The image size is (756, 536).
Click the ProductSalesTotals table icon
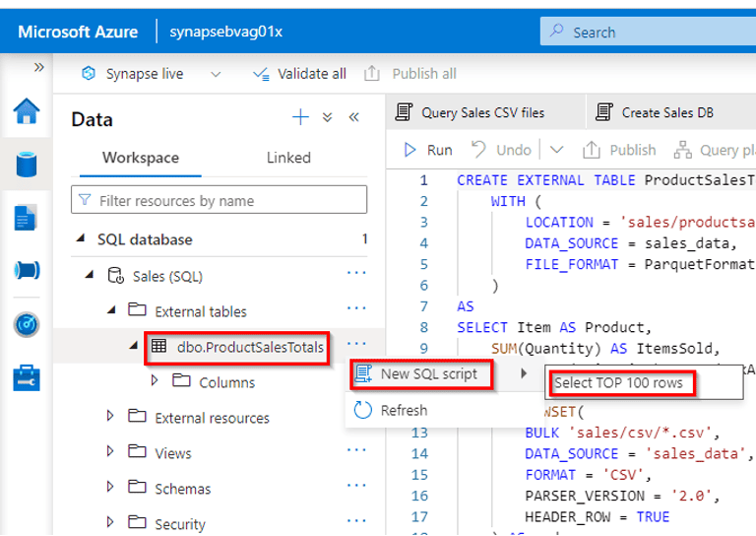(159, 346)
